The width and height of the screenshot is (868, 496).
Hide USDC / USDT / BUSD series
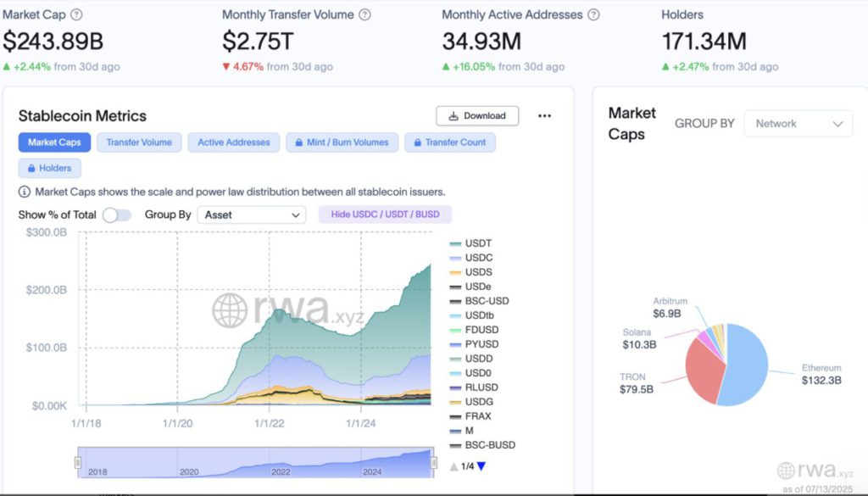point(386,215)
